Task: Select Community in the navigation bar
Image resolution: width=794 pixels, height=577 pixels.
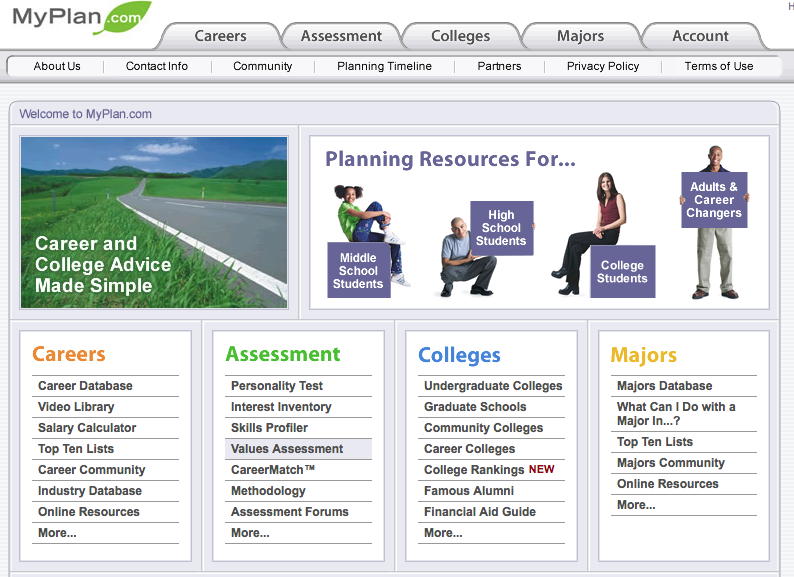Action: 262,66
